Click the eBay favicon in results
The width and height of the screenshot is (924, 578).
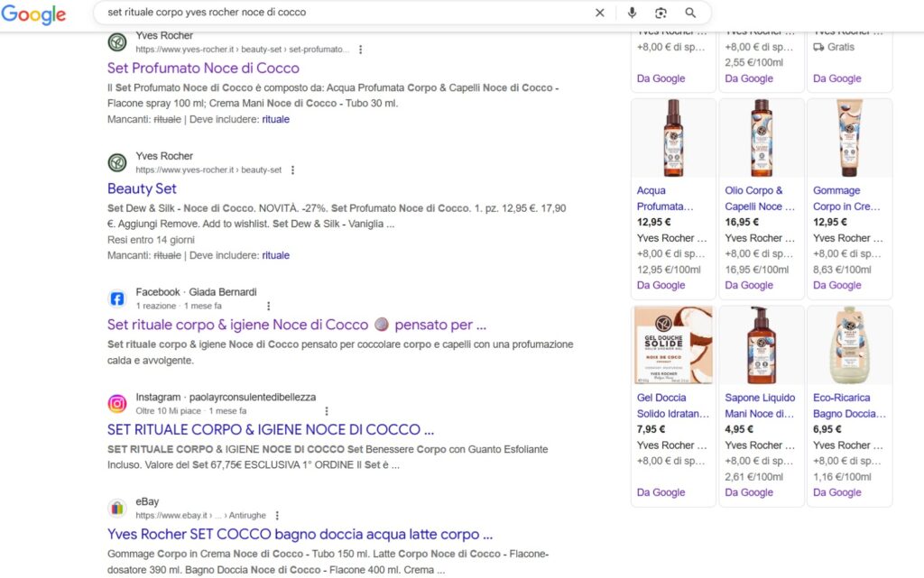117,508
